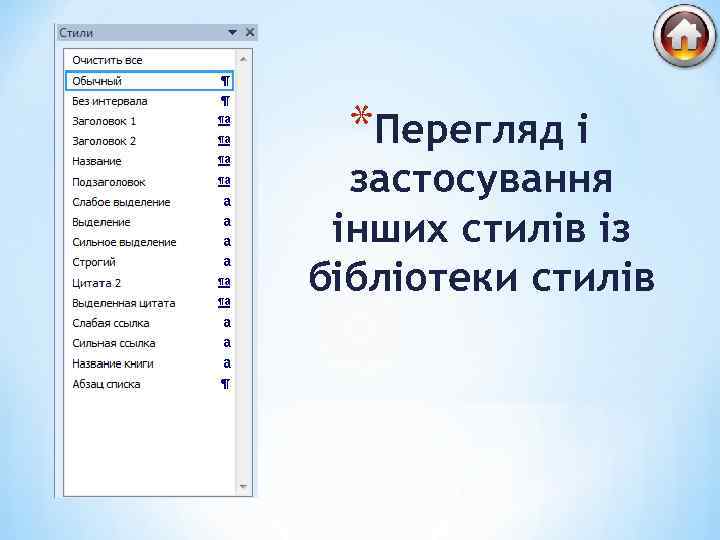Apply the Без интервала style
This screenshot has width=720, height=540.
coord(150,101)
